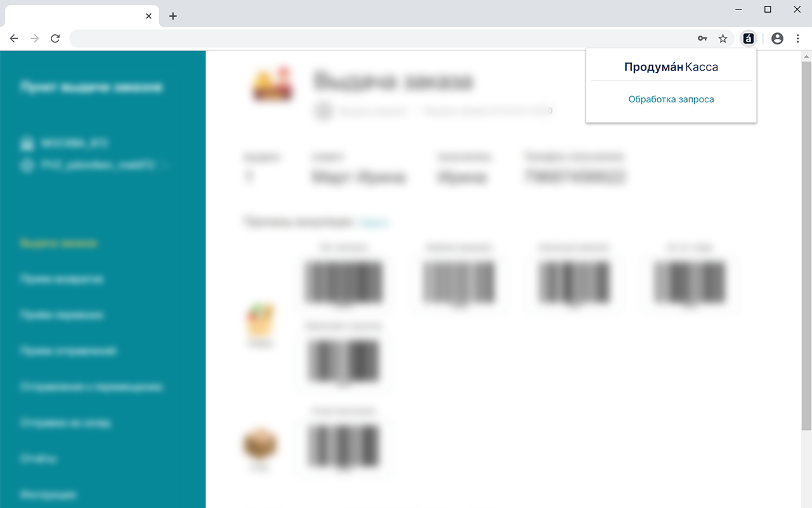This screenshot has height=508, width=812.
Task: Reload the current page
Action: click(x=55, y=39)
